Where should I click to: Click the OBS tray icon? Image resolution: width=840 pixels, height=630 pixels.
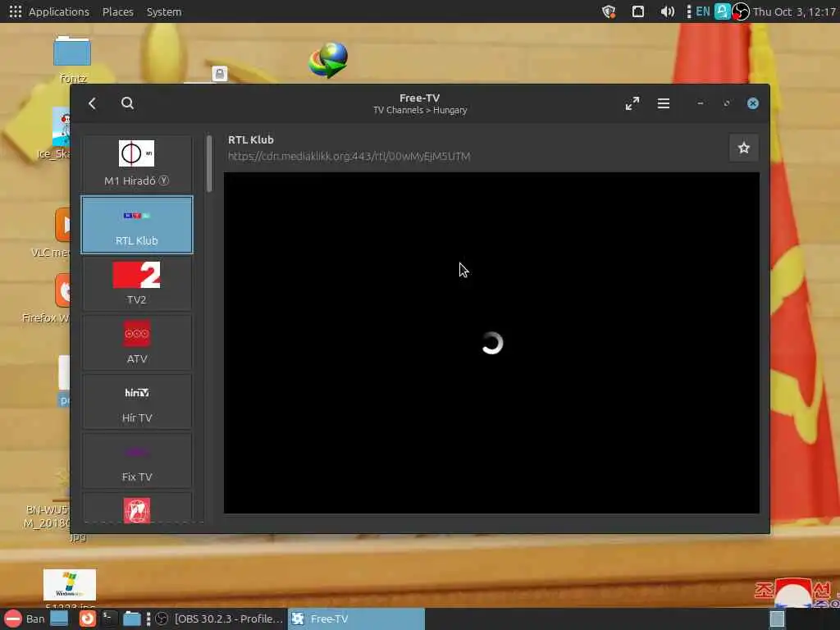(741, 11)
